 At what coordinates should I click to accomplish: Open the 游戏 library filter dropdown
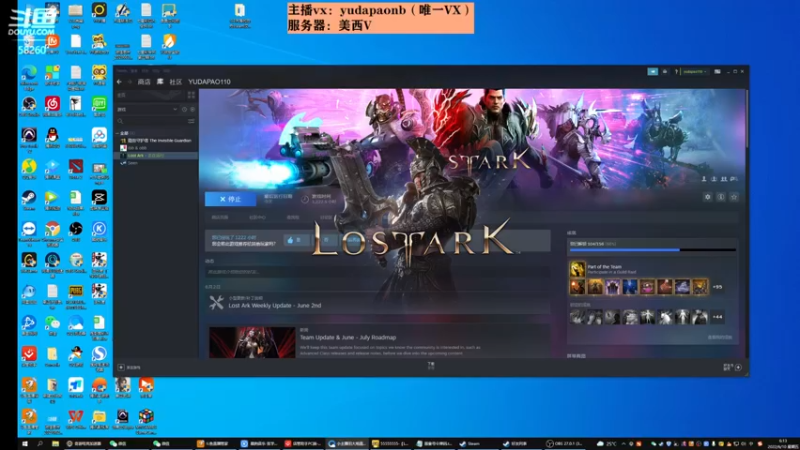(147, 109)
